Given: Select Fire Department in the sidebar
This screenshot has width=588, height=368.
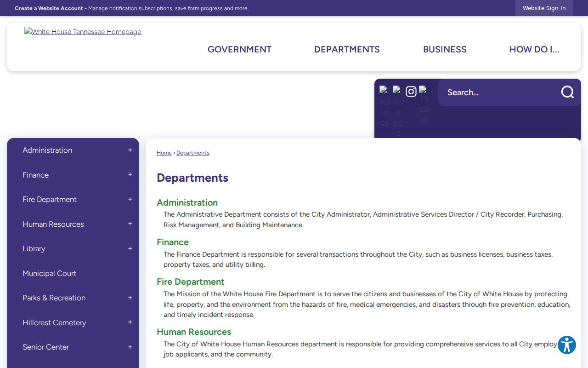Looking at the screenshot, I should (x=50, y=199).
